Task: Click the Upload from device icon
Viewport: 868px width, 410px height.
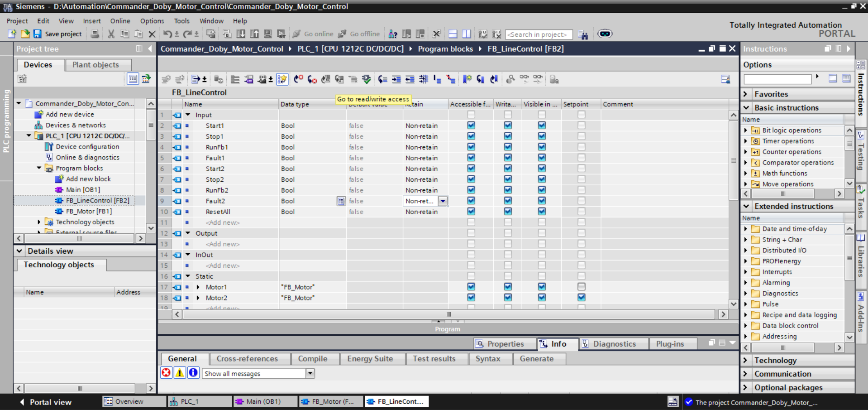Action: (254, 34)
